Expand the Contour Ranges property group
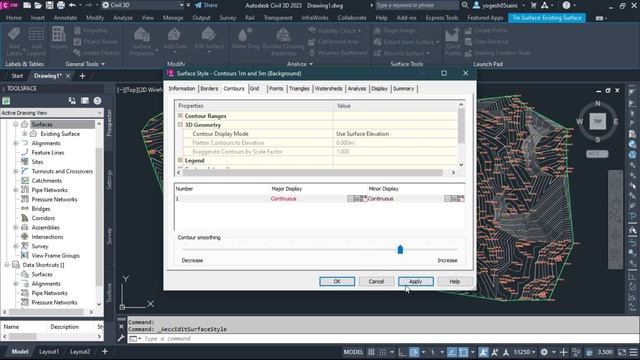The image size is (640, 360). click(x=180, y=116)
